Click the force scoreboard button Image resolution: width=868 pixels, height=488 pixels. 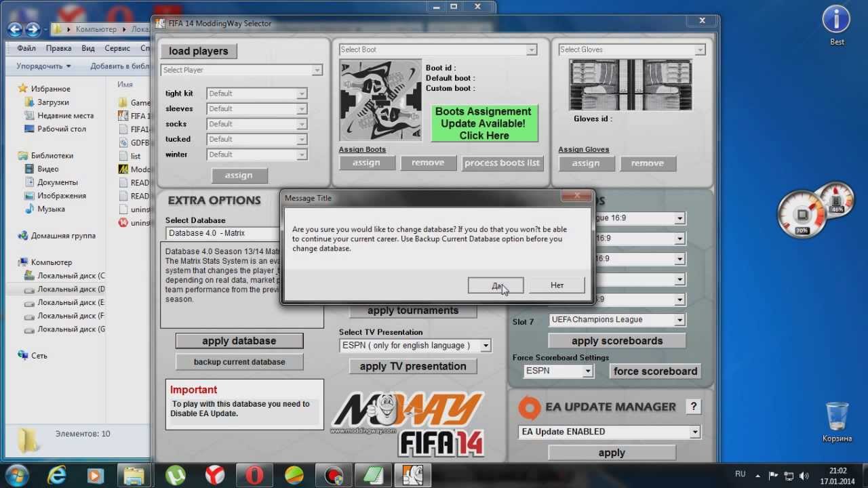click(x=655, y=371)
